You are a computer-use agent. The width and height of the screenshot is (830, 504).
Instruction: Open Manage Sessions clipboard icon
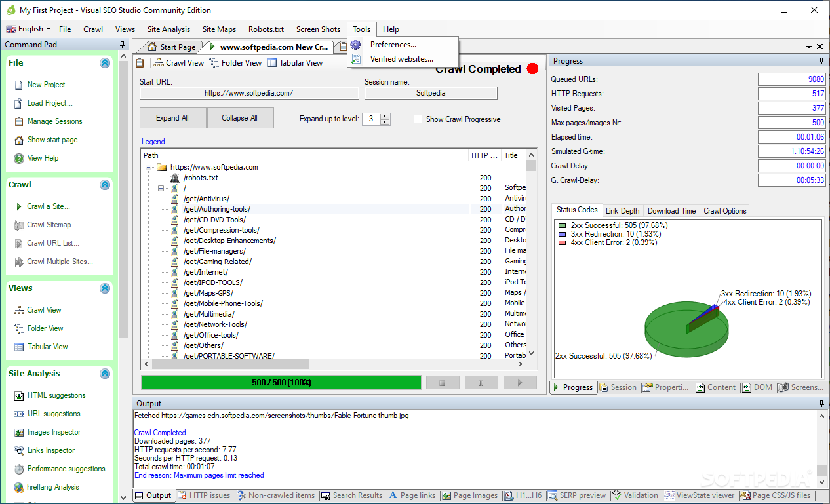point(19,121)
